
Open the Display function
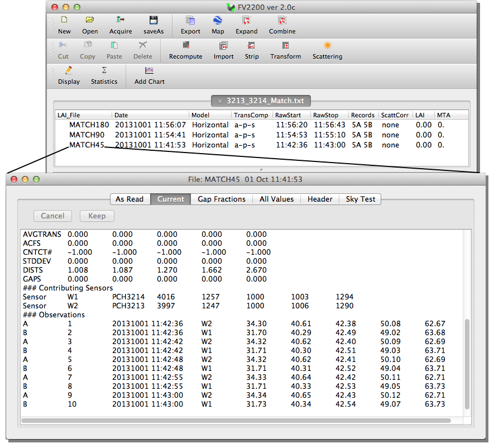pos(68,75)
